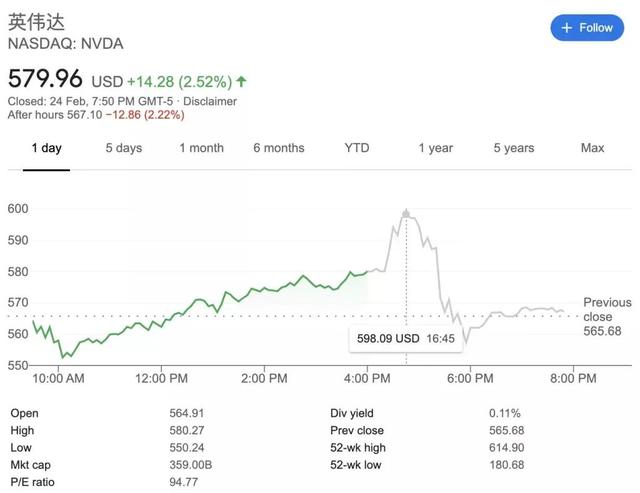Screen dimensions: 640x493
Task: Click the 598.09 USD 16:45 tooltip
Action: tap(406, 338)
